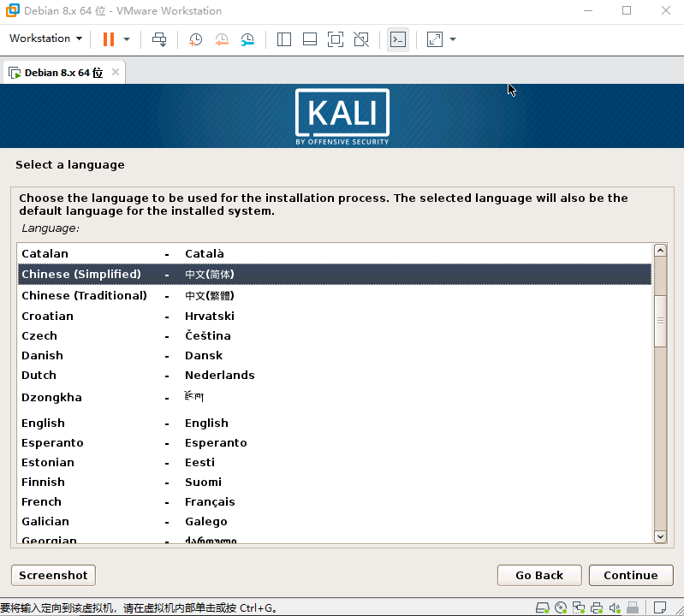684x616 pixels.
Task: Take a snapshot of this virtual machine
Action: coord(195,39)
